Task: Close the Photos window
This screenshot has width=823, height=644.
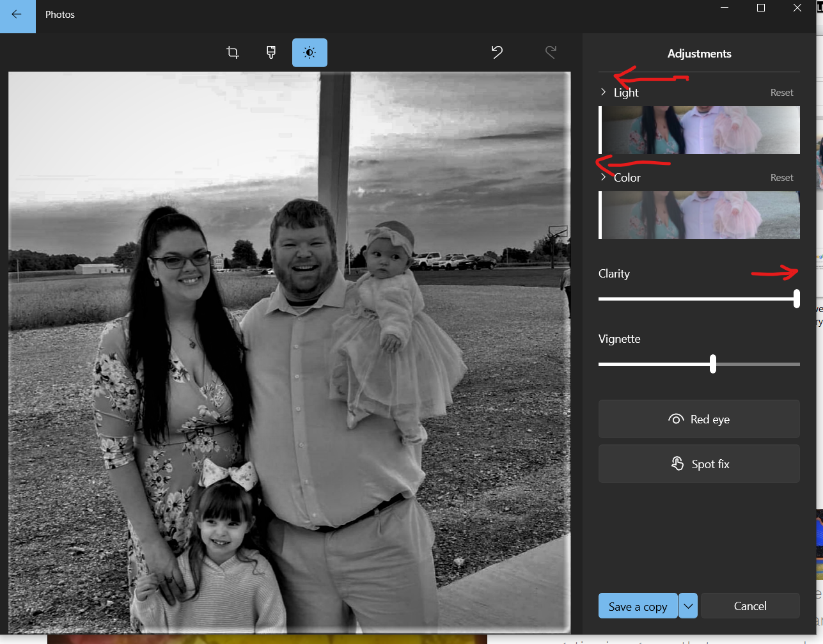Action: (x=797, y=8)
